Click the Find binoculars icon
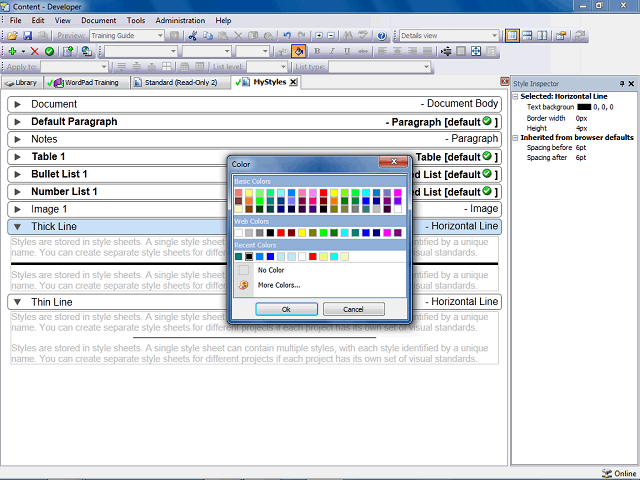Image resolution: width=640 pixels, height=480 pixels. (348, 36)
